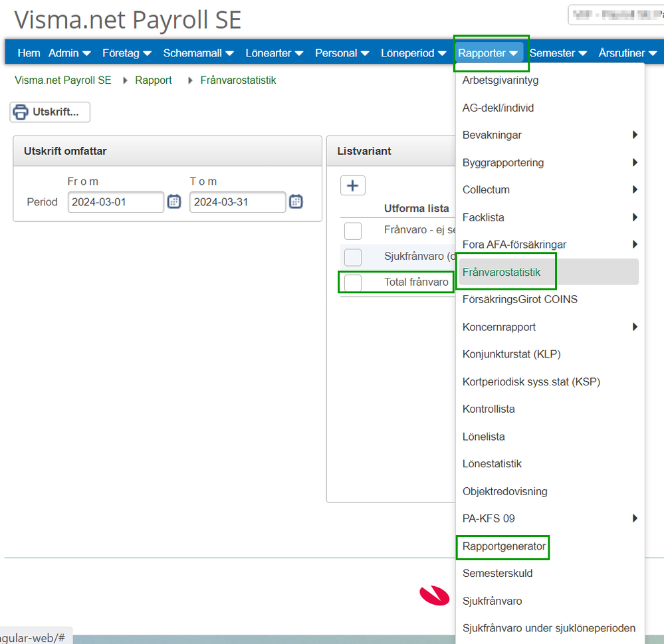664x644 pixels.
Task: Open the Löneperiod dropdown menu
Action: point(413,53)
